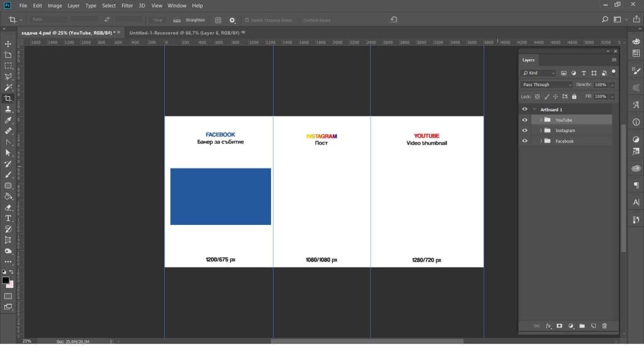Viewport: 644px width, 362px height.
Task: Click the foreground color swatch
Action: click(x=5, y=280)
